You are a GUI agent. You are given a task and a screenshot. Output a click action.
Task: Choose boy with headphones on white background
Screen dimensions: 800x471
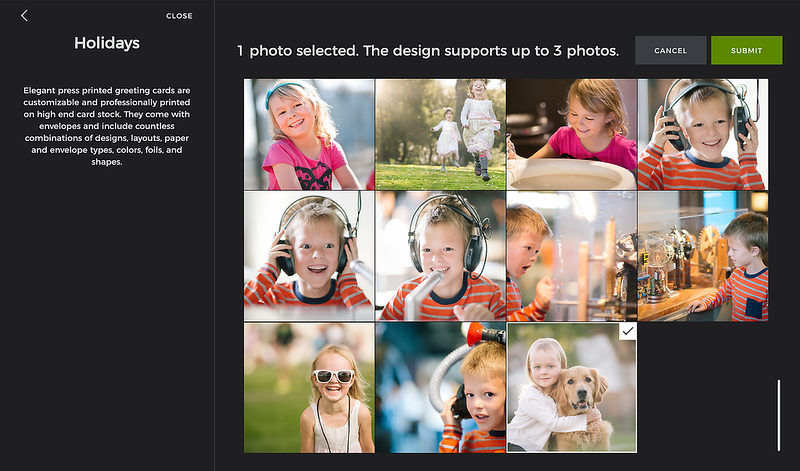[703, 134]
